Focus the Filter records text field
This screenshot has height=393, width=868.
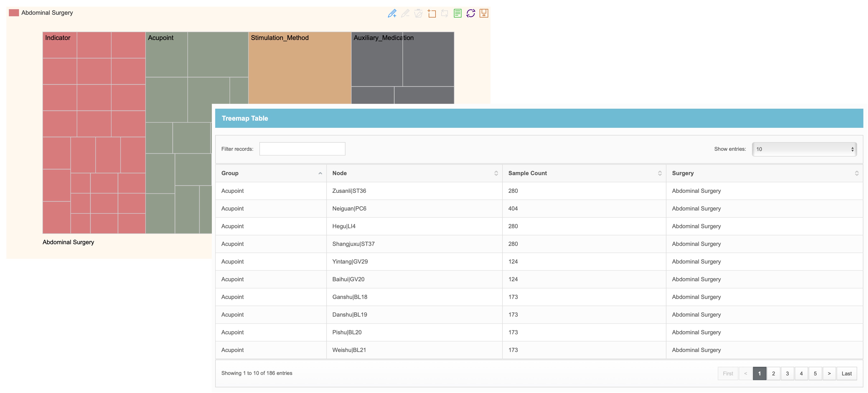click(302, 149)
